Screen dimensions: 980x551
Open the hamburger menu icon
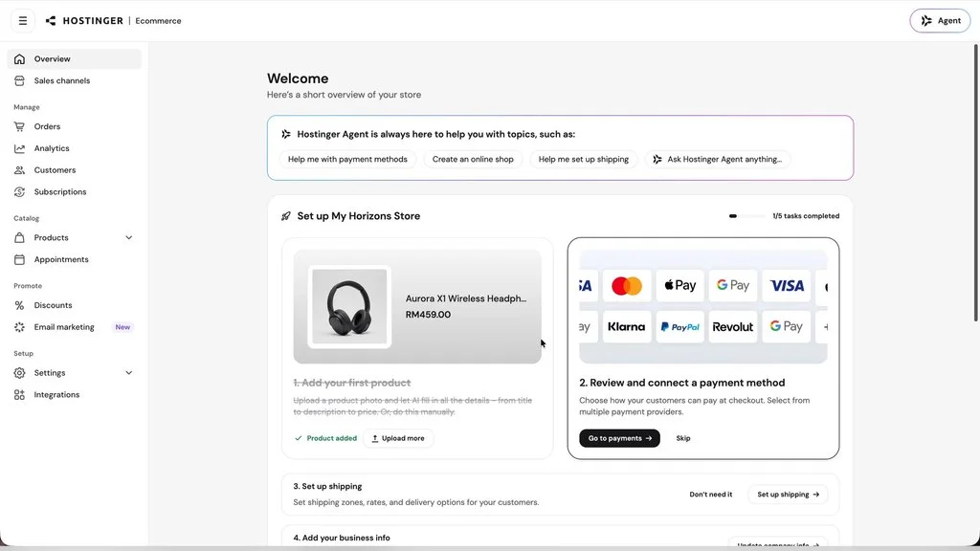point(23,21)
